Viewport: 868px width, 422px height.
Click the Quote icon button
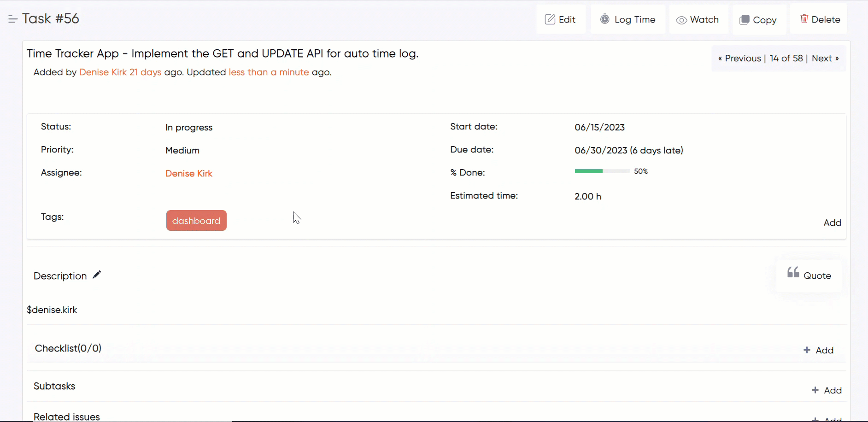pos(809,275)
